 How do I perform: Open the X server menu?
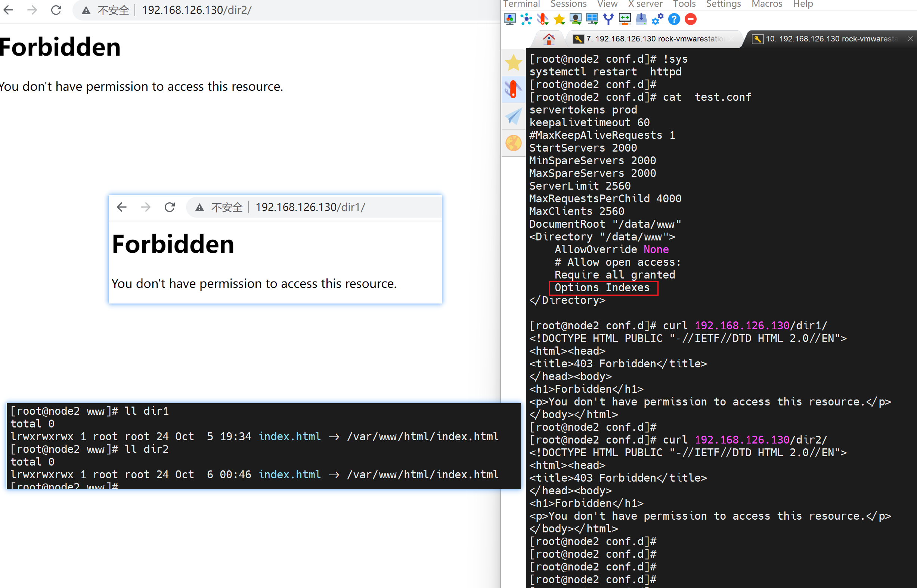point(645,4)
